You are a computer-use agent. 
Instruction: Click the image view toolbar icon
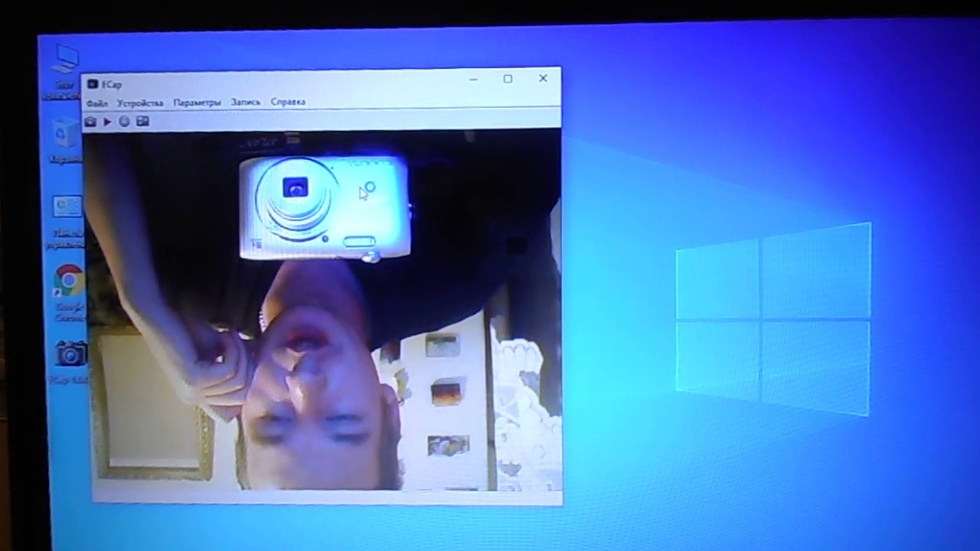142,122
